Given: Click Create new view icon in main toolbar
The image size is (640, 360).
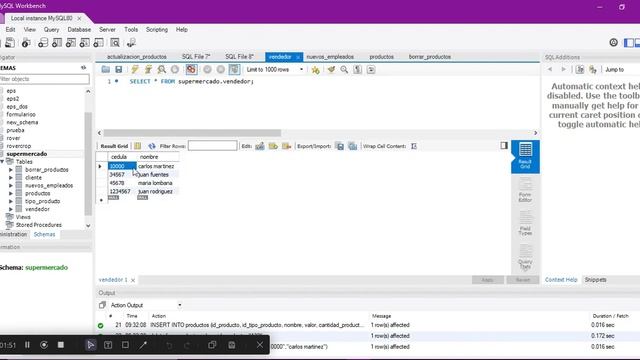Looking at the screenshot, I should [x=71, y=42].
